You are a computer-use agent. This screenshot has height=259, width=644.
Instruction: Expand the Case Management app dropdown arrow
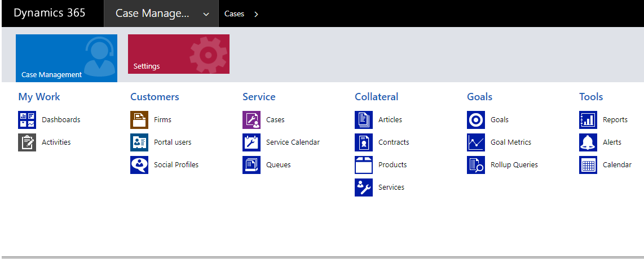(206, 14)
